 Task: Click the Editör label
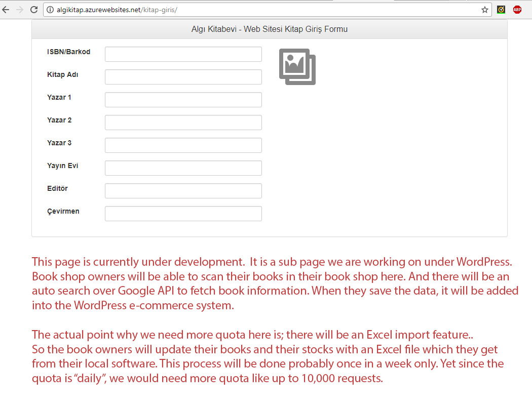tap(57, 188)
